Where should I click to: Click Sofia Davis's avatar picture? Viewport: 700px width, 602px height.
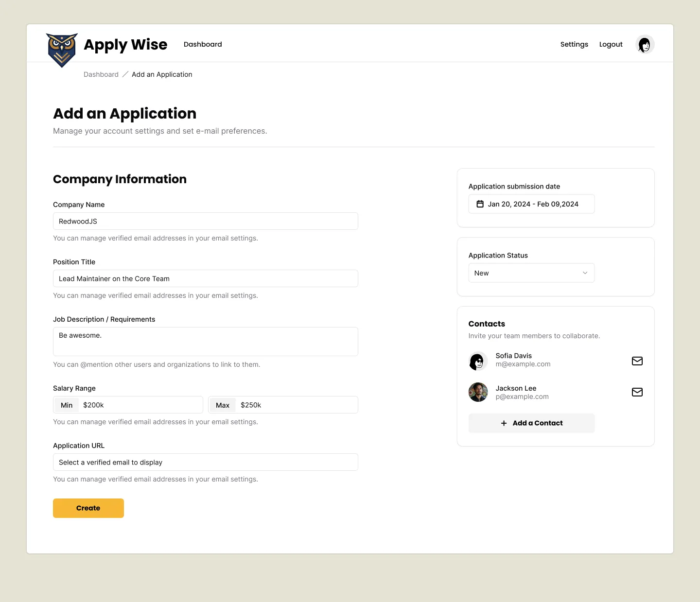point(478,361)
